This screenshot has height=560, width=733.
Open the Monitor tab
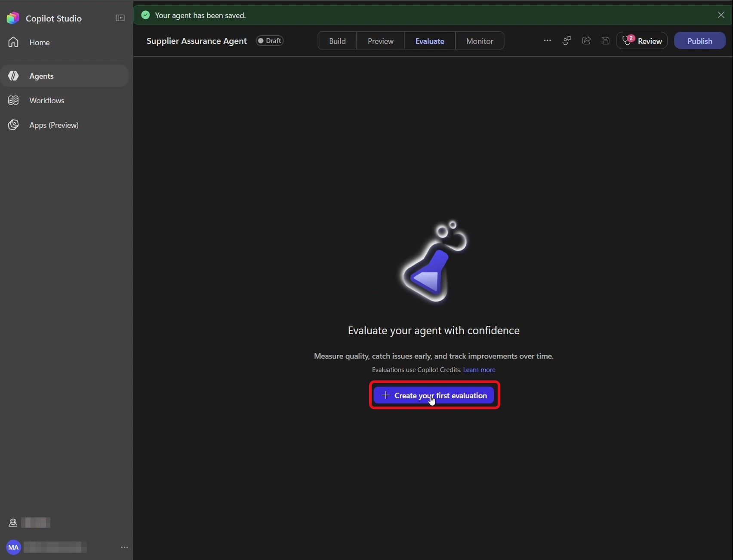480,41
